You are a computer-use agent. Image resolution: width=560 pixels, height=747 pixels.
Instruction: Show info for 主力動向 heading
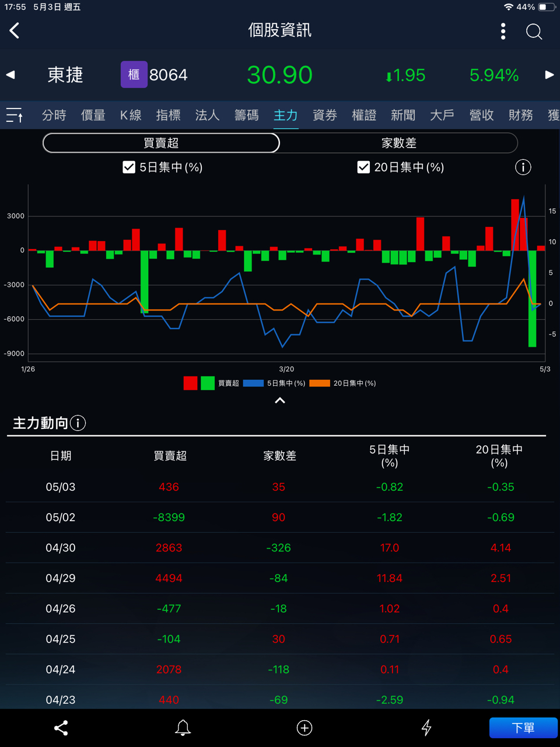click(78, 423)
